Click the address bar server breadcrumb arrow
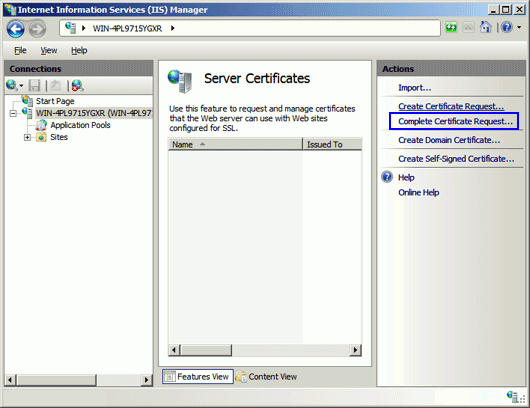This screenshot has height=408, width=530. pos(173,28)
